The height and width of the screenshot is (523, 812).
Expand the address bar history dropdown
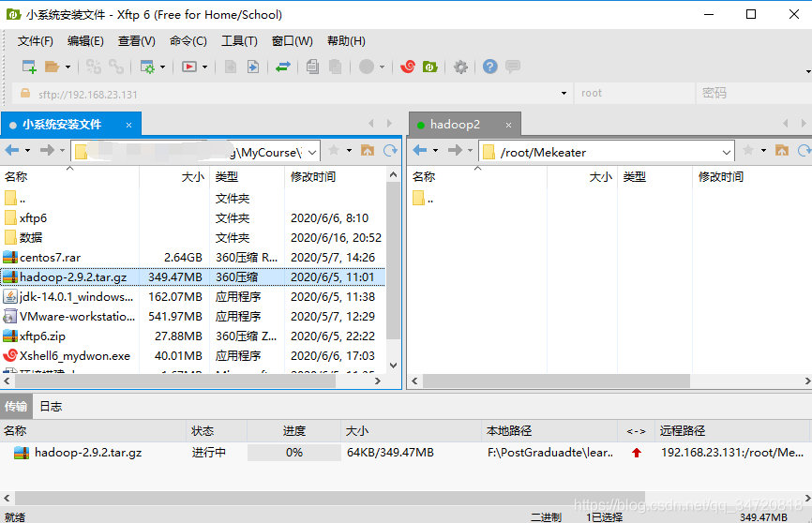click(564, 93)
